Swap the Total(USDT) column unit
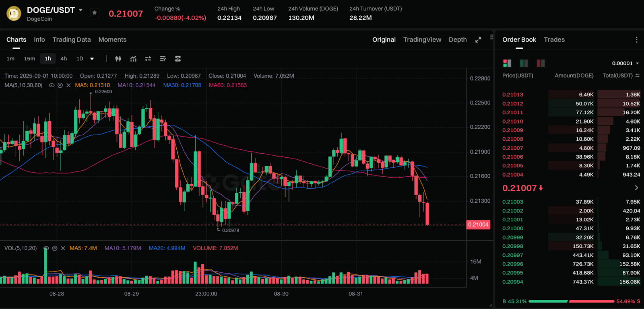644x309 pixels. point(637,76)
